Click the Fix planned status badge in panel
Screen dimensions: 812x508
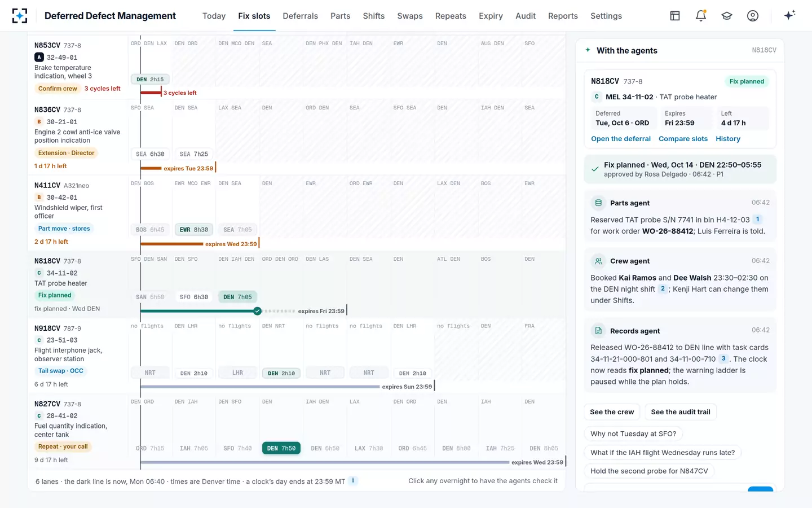click(747, 81)
